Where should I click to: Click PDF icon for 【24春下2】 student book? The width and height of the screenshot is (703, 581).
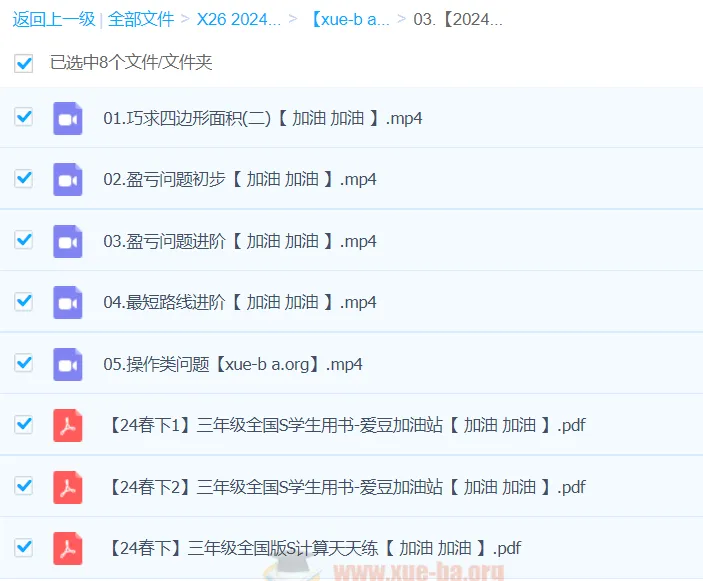point(67,487)
